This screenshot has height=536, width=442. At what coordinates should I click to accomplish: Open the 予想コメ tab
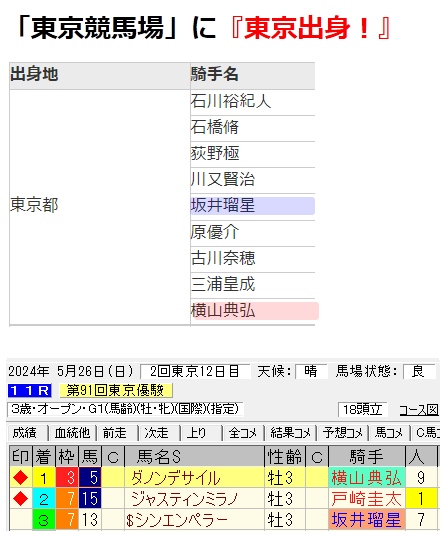(x=343, y=433)
